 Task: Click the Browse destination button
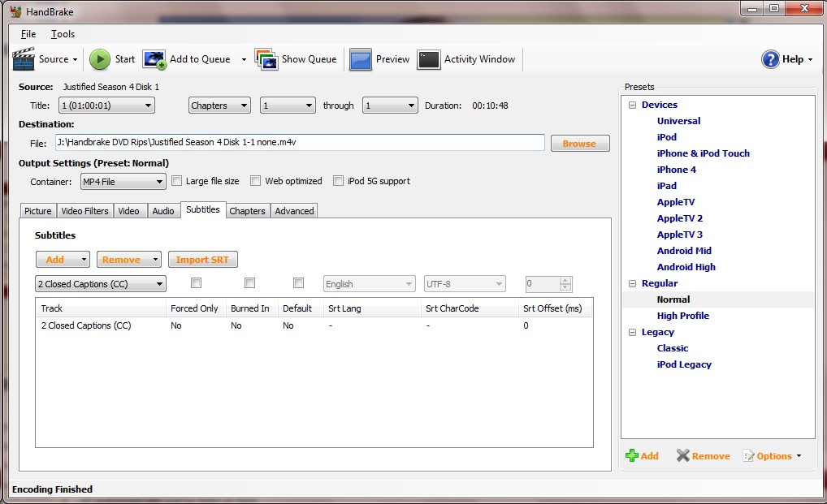[580, 144]
